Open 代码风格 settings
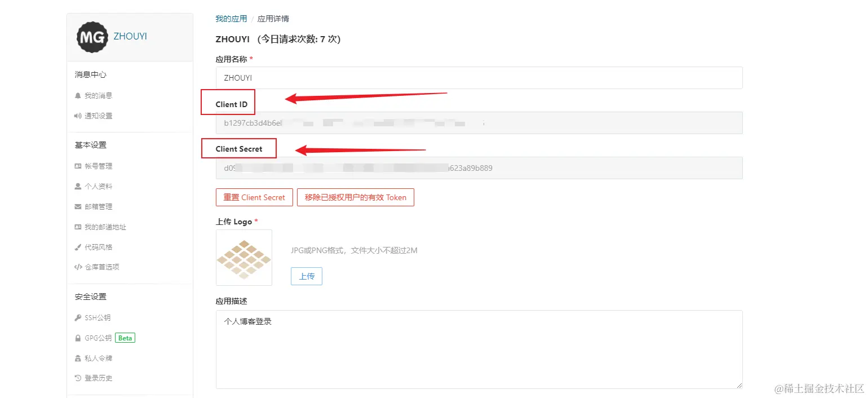This screenshot has width=868, height=398. click(x=99, y=247)
